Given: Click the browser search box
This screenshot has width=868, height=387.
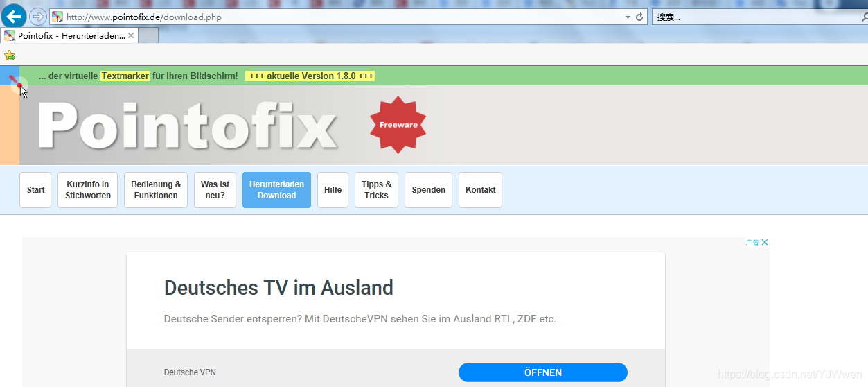Looking at the screenshot, I should pyautogui.click(x=759, y=17).
